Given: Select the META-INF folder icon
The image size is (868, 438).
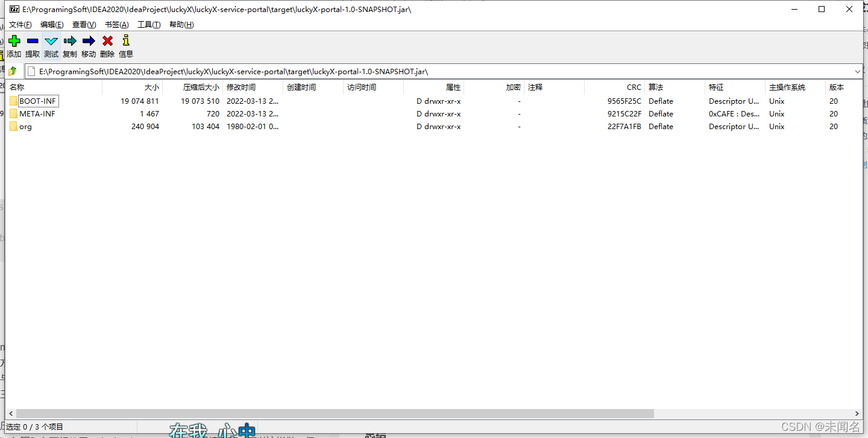Looking at the screenshot, I should pyautogui.click(x=13, y=114).
